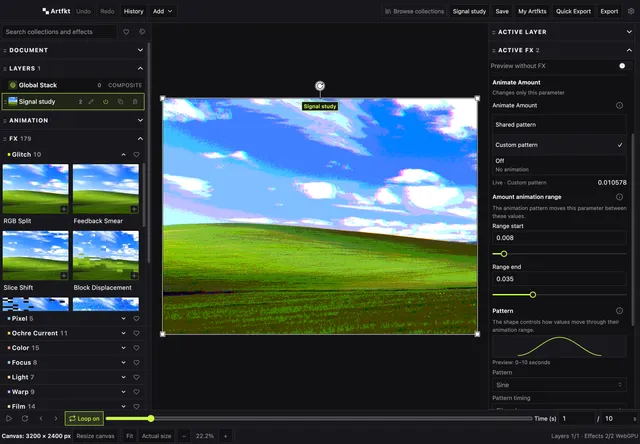Favorite the Light category heart
The height and width of the screenshot is (444, 640).
tap(136, 377)
